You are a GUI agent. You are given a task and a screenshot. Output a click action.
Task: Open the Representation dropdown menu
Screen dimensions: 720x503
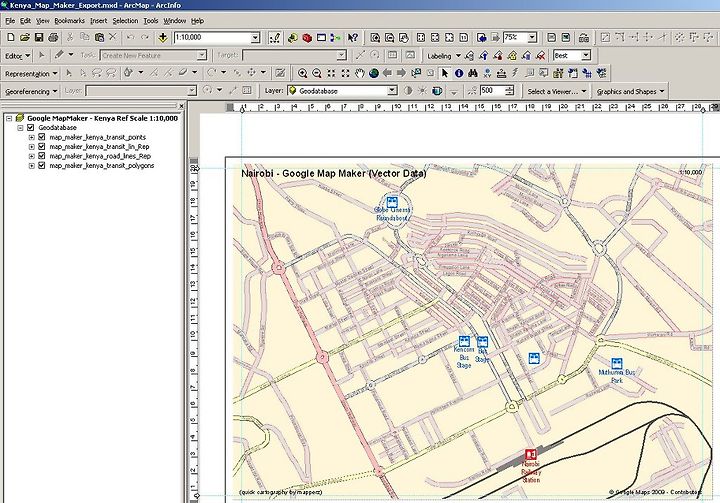pyautogui.click(x=31, y=73)
